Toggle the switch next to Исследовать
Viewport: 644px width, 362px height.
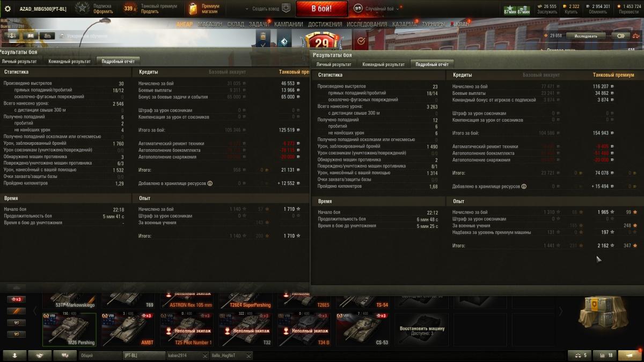tap(620, 36)
